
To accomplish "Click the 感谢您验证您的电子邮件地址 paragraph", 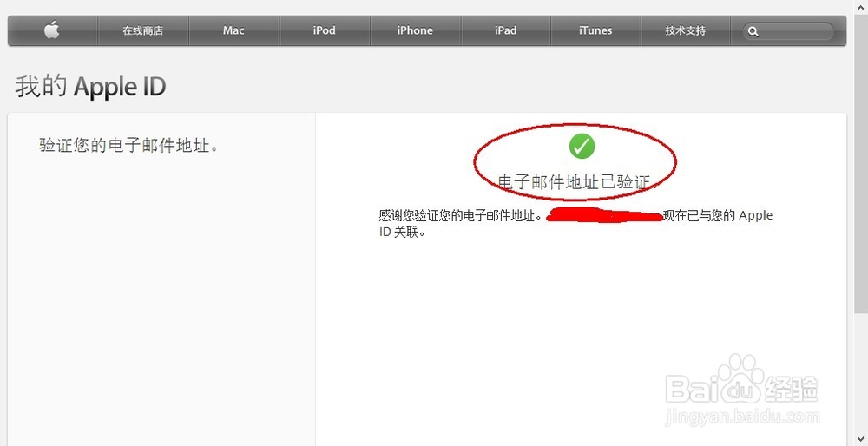I will coord(575,223).
